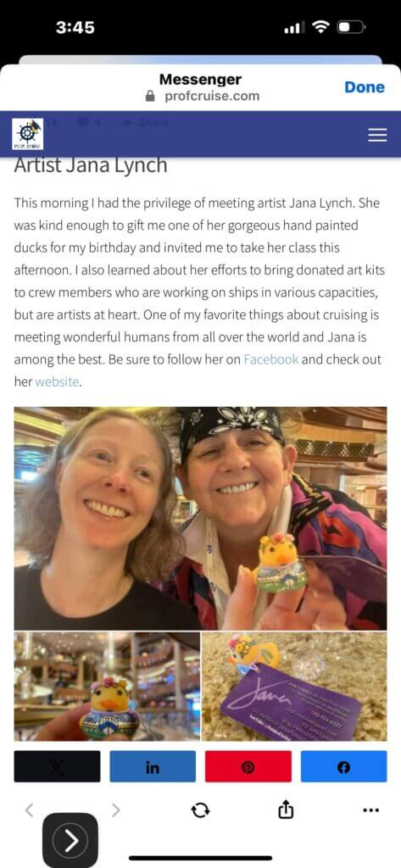Tap Done to close browser
This screenshot has height=868, width=401.
point(364,87)
